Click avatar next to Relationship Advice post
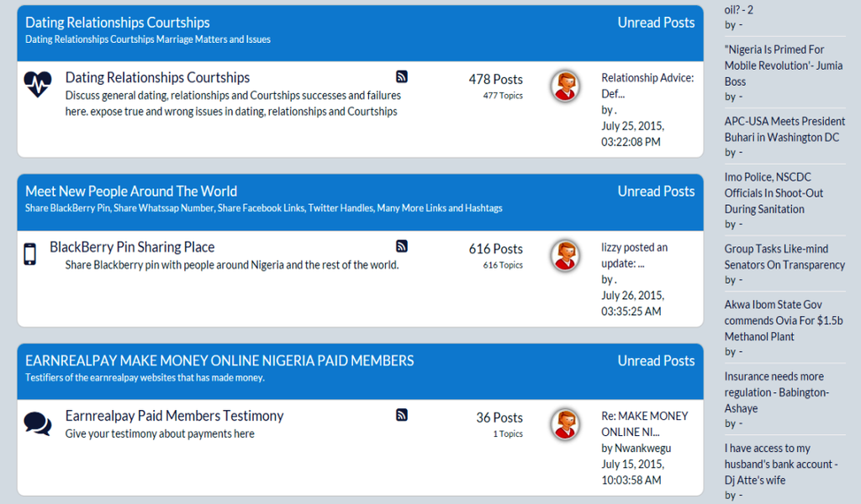Screen dimensions: 861x504 (x=565, y=87)
